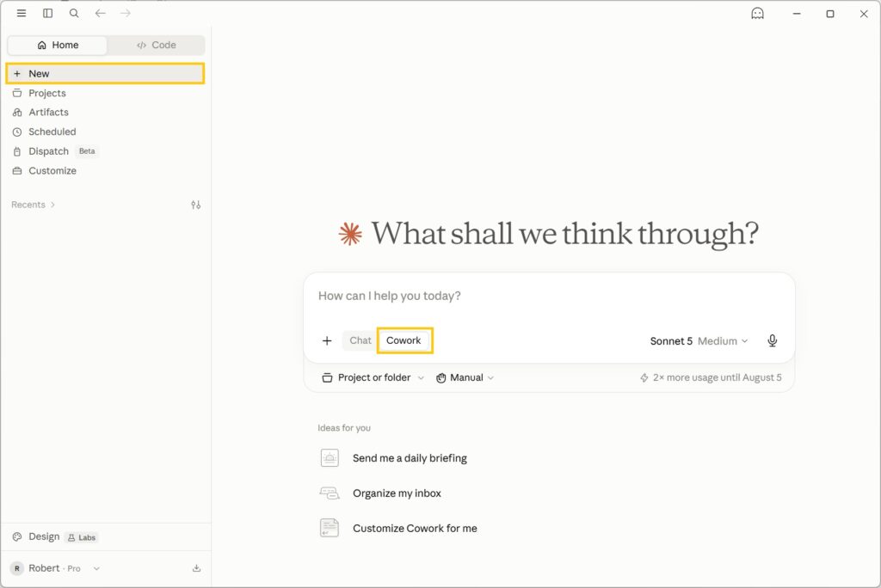
Task: Click the microphone voice input icon
Action: (x=773, y=341)
